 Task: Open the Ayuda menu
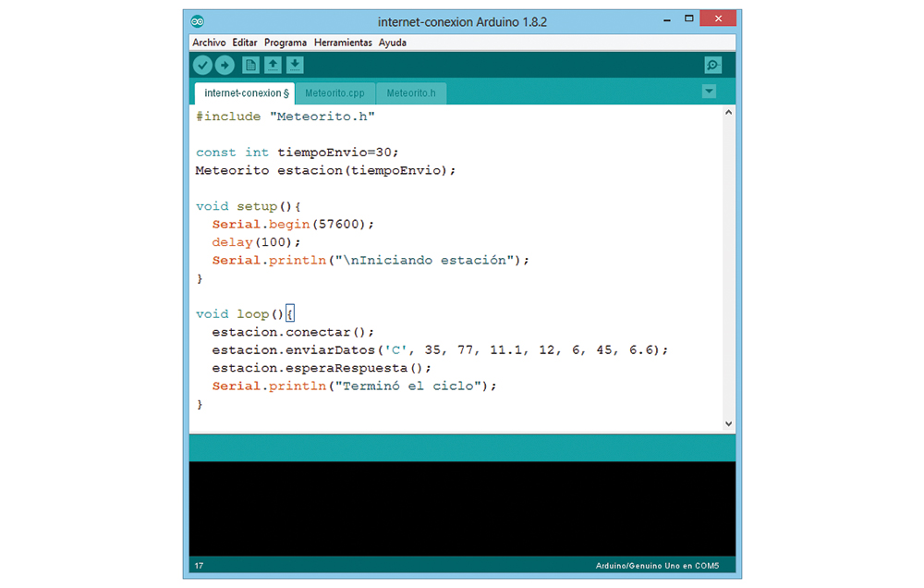tap(393, 43)
